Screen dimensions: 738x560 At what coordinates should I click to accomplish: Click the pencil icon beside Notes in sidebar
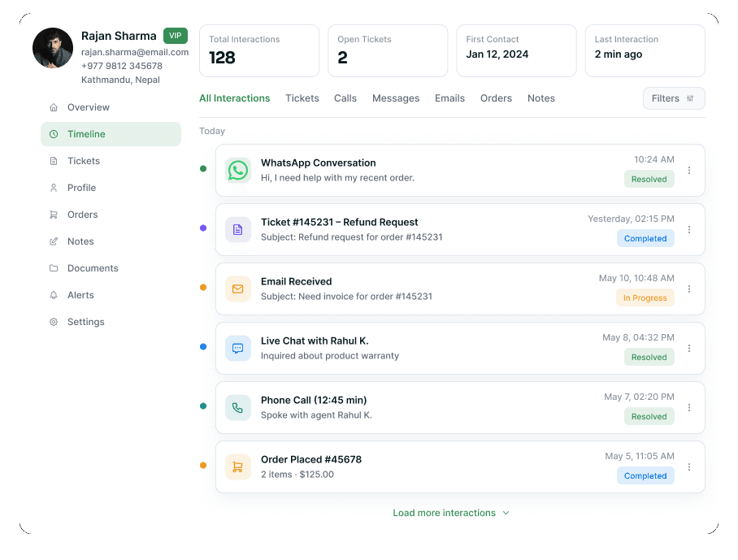(54, 241)
